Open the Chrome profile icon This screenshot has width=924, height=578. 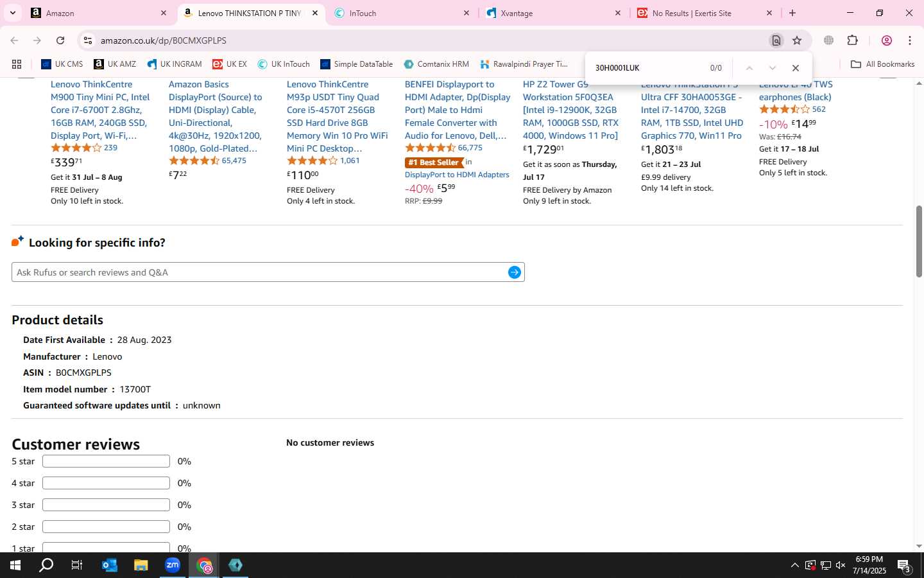(x=887, y=40)
